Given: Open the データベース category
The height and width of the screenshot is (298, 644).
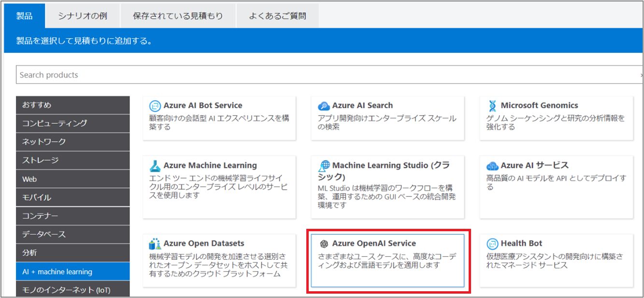Looking at the screenshot, I should [x=72, y=235].
